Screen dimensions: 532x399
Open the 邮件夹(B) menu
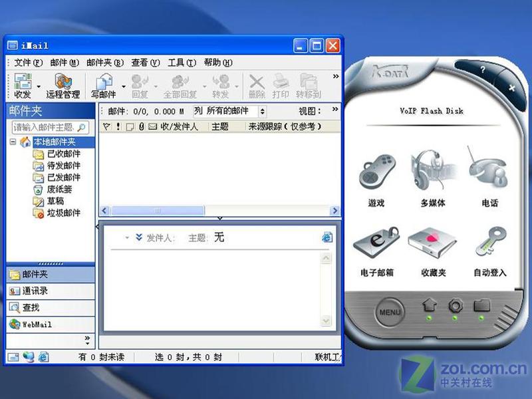click(x=105, y=63)
